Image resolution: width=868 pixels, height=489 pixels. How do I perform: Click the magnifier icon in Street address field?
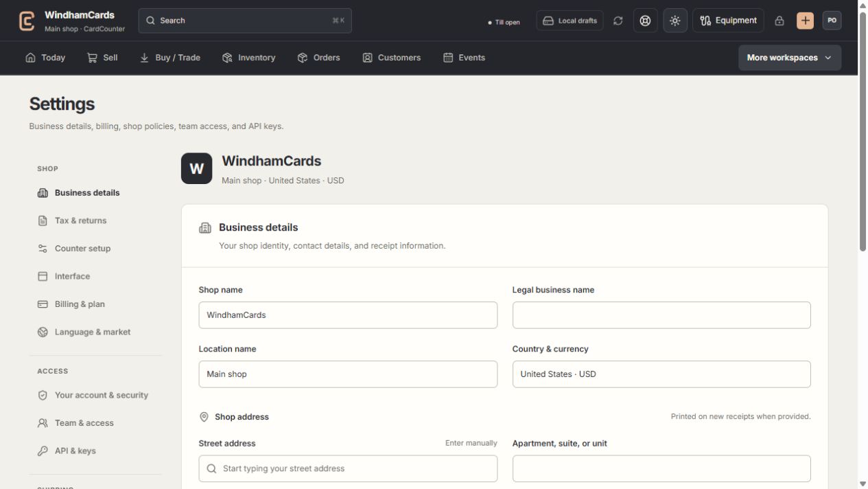(x=211, y=468)
